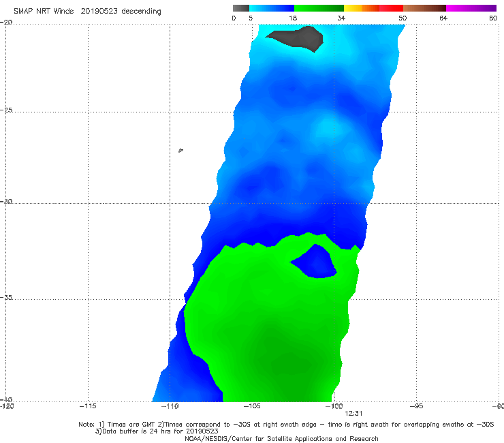Screen dimensions: 504x443
Task: Click the 'NOAA/NESDIS/Center for Satellite Applications and Research' credit
Action: (281, 438)
